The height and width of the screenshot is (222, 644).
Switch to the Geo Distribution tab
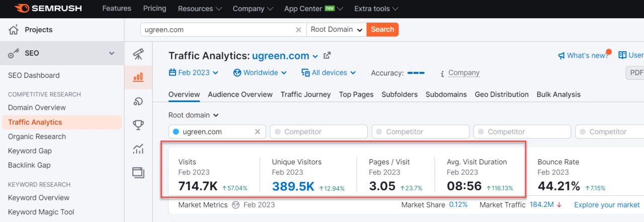tap(502, 94)
